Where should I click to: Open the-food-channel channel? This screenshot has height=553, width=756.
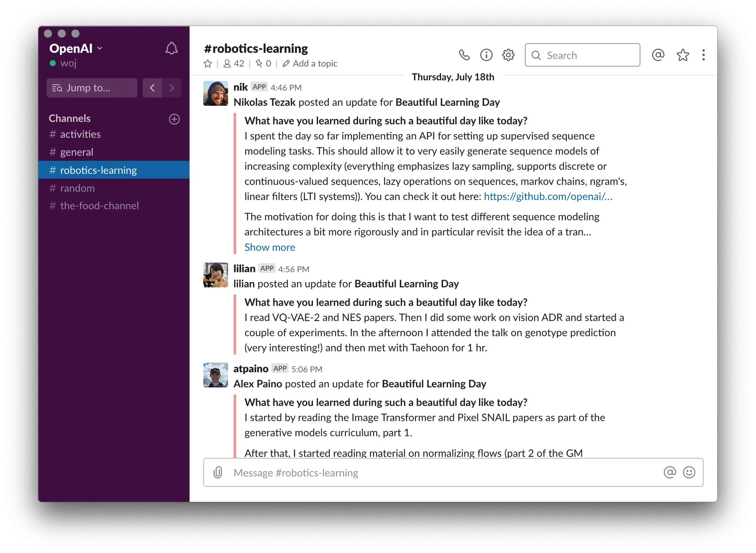click(114, 206)
